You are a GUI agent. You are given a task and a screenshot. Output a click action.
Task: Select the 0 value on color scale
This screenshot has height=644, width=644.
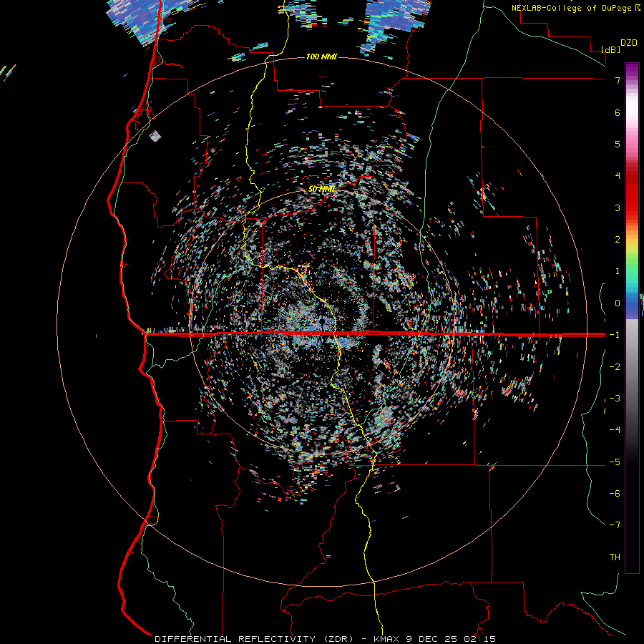618,303
